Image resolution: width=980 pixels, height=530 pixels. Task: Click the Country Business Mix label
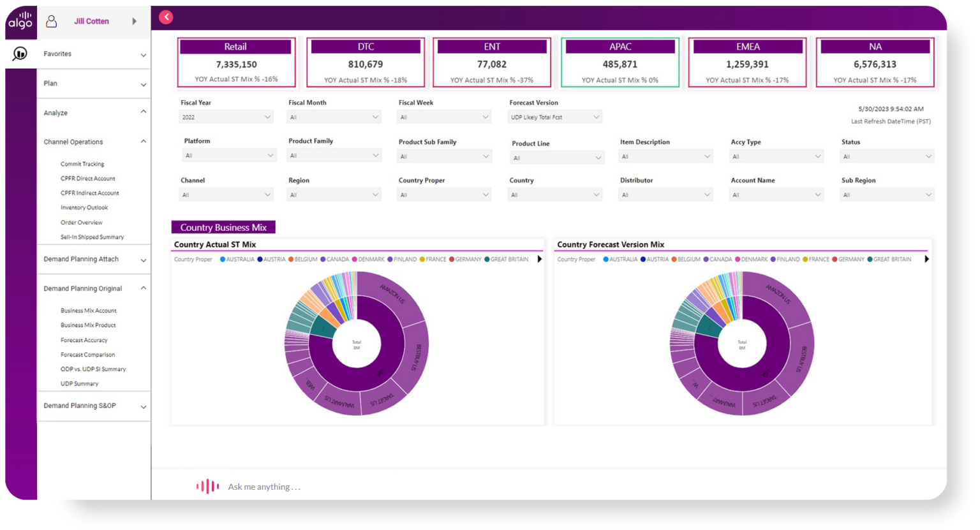pos(223,227)
